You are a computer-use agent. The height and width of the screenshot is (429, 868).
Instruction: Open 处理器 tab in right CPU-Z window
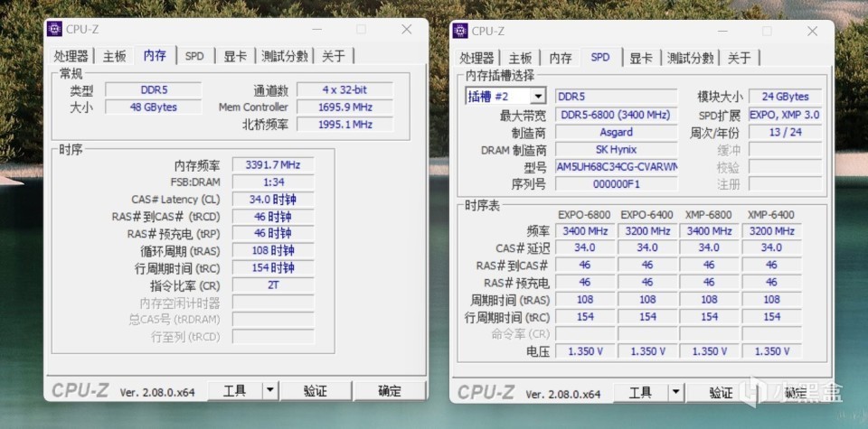pos(476,58)
